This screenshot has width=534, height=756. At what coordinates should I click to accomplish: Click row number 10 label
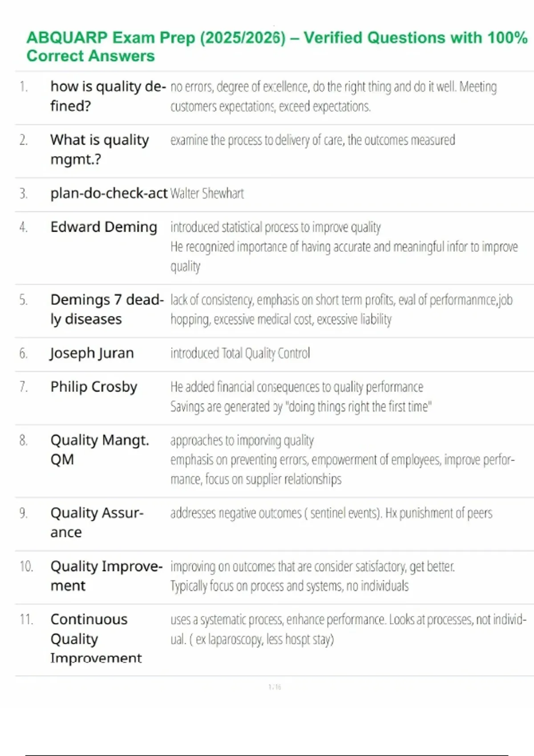coord(26,567)
